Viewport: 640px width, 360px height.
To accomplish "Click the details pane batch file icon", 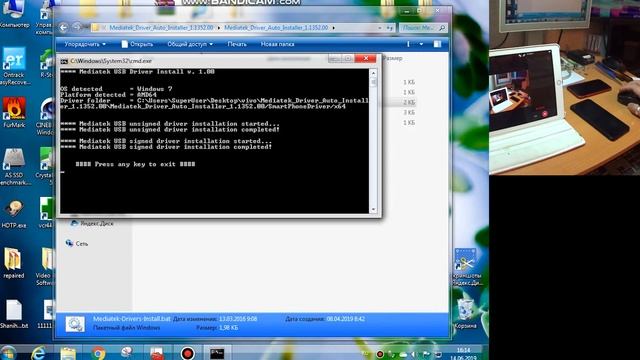I will coord(76,324).
